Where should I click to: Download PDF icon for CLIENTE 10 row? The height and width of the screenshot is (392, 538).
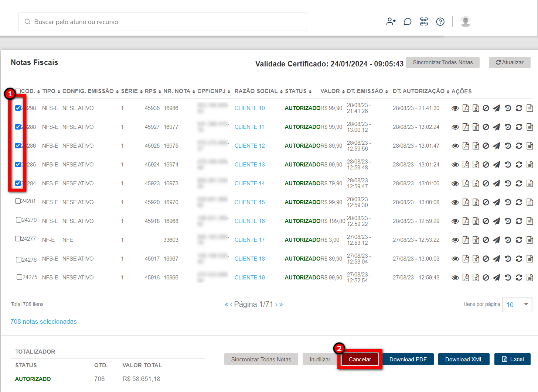466,108
